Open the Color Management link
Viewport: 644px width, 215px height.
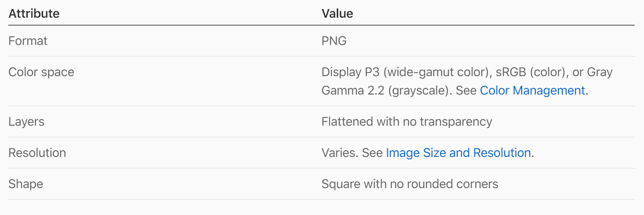tap(532, 90)
